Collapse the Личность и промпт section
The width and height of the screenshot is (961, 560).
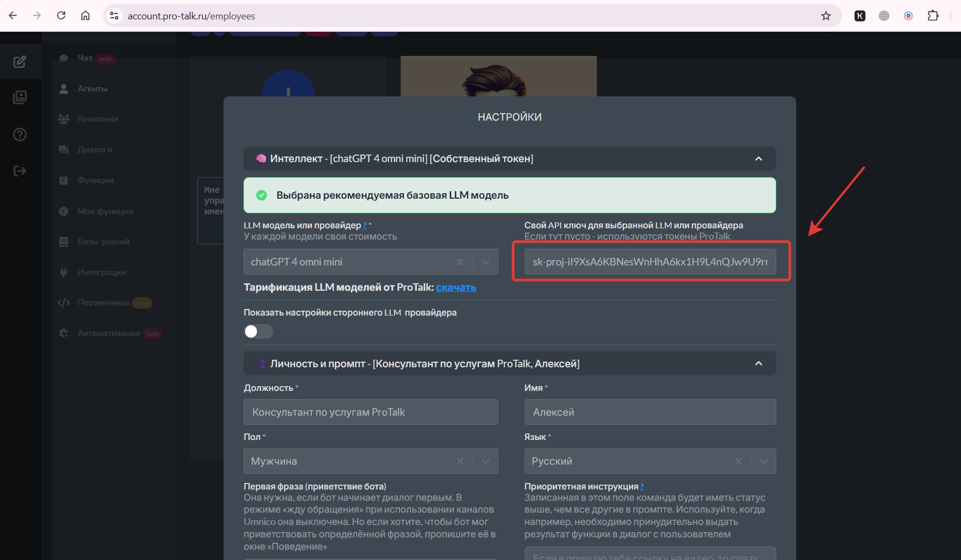coord(758,363)
